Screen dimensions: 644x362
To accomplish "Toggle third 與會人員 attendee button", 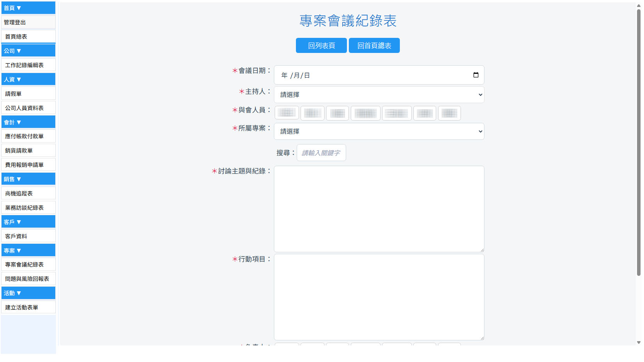I will (x=337, y=113).
